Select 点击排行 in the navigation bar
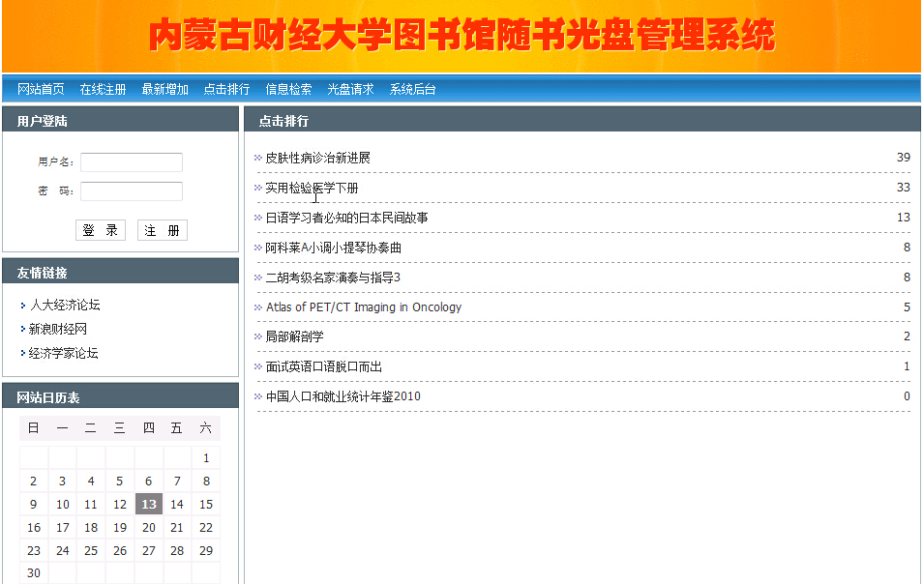The height and width of the screenshot is (584, 924). pyautogui.click(x=226, y=89)
